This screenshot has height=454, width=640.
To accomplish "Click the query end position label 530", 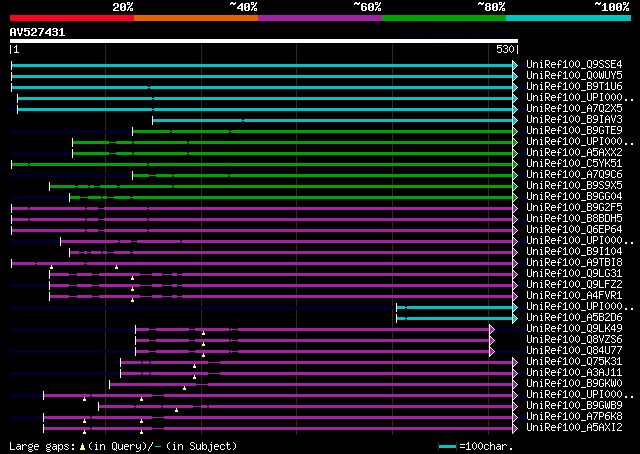I will tap(505, 49).
